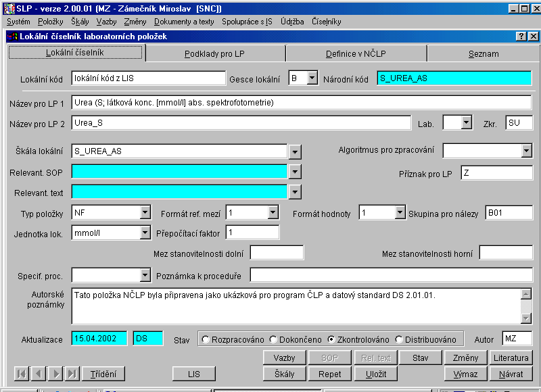Image resolution: width=541 pixels, height=392 pixels.
Task: Open the Číselníky menu
Action: pyautogui.click(x=327, y=22)
